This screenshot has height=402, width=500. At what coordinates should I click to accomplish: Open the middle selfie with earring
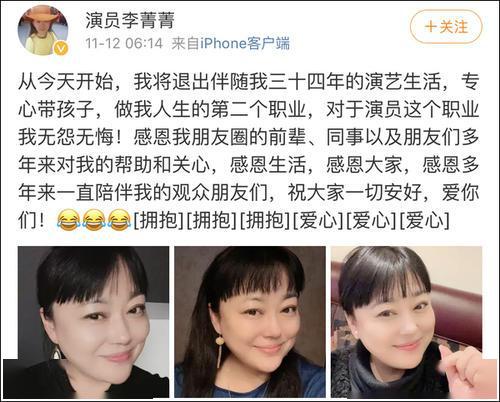[x=250, y=322]
